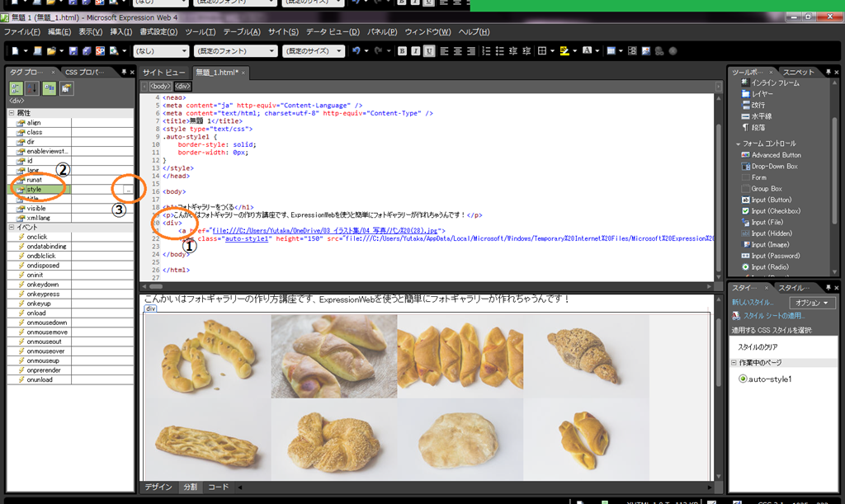Screen dimensions: 845x504
Task: Apply numbered list formatting
Action: point(486,51)
